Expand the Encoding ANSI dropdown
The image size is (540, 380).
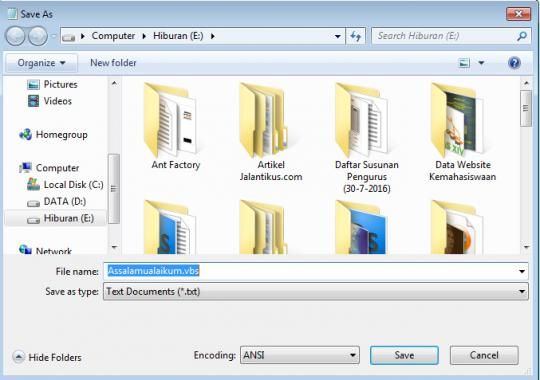tap(300, 355)
